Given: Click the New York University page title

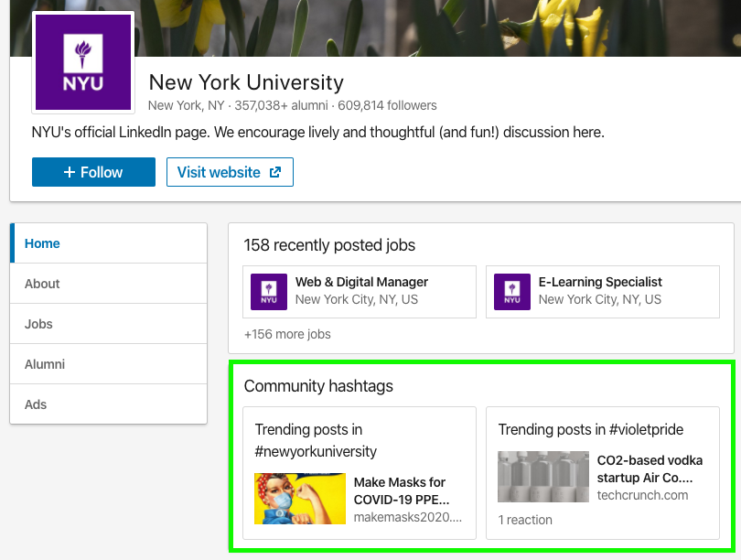Looking at the screenshot, I should [x=246, y=82].
